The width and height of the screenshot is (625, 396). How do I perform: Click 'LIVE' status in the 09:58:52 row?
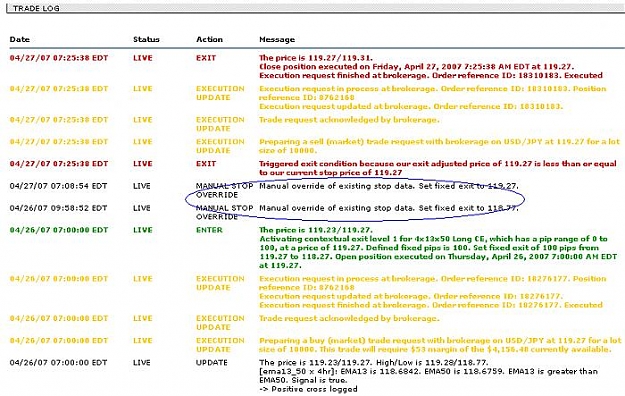[142, 208]
